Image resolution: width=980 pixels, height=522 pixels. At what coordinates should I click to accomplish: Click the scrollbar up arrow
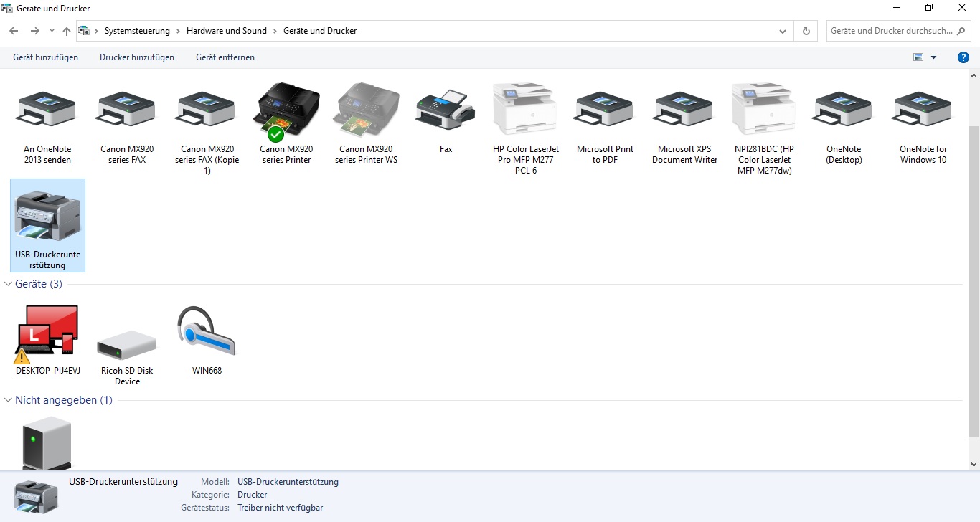[974, 75]
